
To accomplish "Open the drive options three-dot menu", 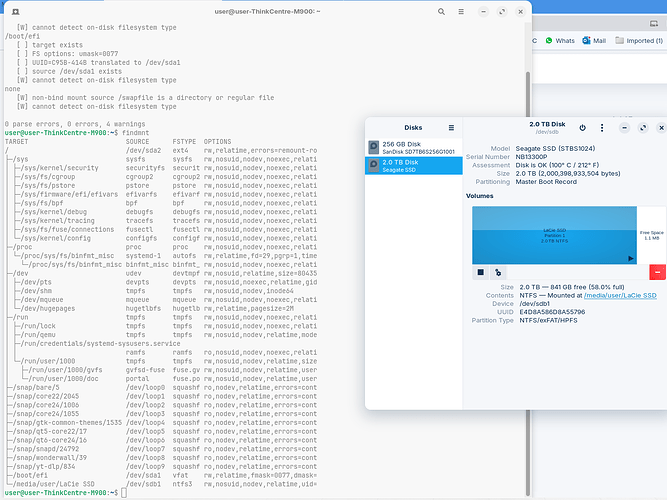I will [x=601, y=128].
